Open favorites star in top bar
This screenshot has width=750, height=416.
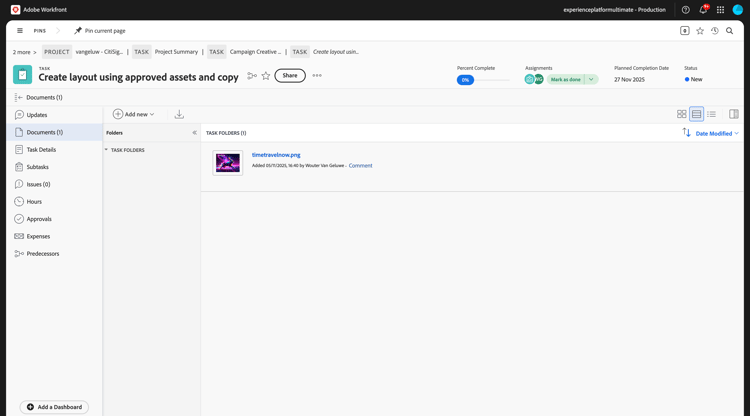click(x=700, y=31)
